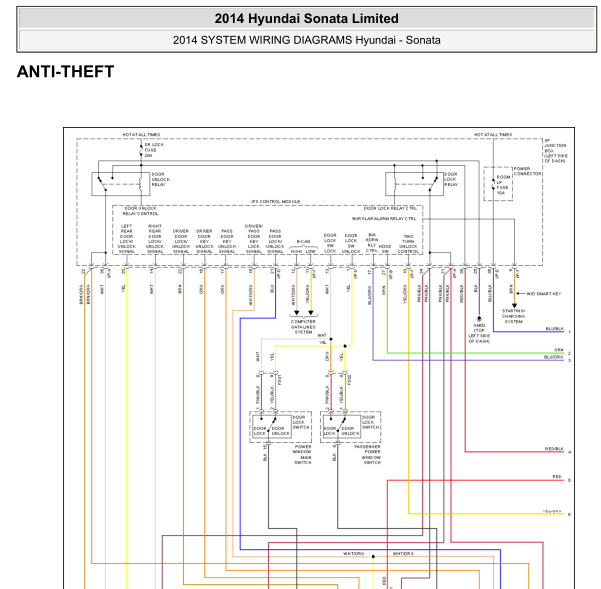Click 'PASS DOOR KEY UNLOCK SIGNAL' label
The height and width of the screenshot is (589, 601).
pyautogui.click(x=227, y=241)
